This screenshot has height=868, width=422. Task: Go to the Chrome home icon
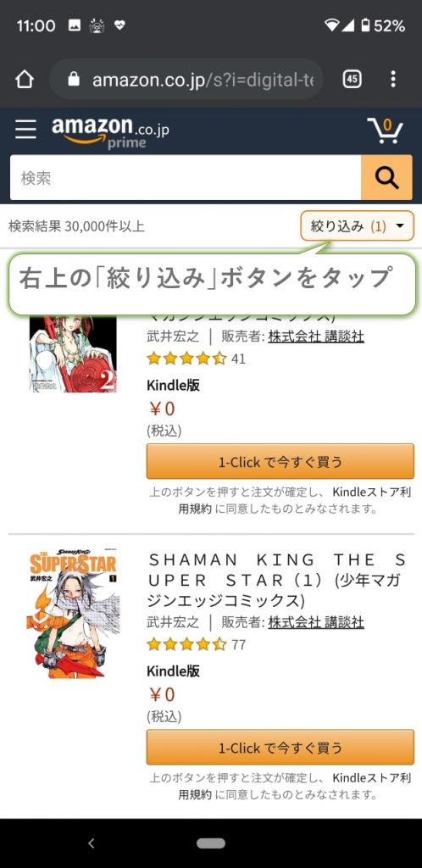click(x=25, y=79)
